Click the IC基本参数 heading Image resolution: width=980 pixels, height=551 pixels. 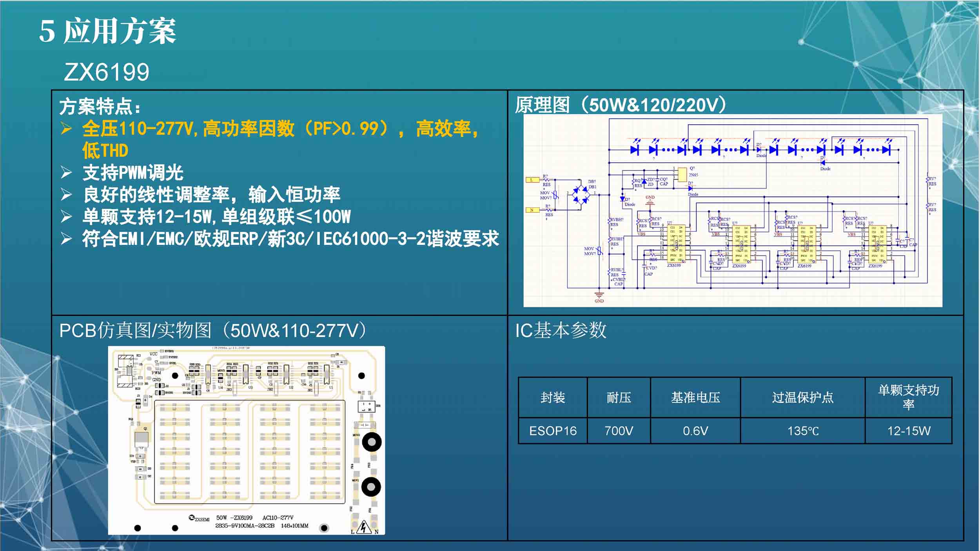tap(561, 330)
